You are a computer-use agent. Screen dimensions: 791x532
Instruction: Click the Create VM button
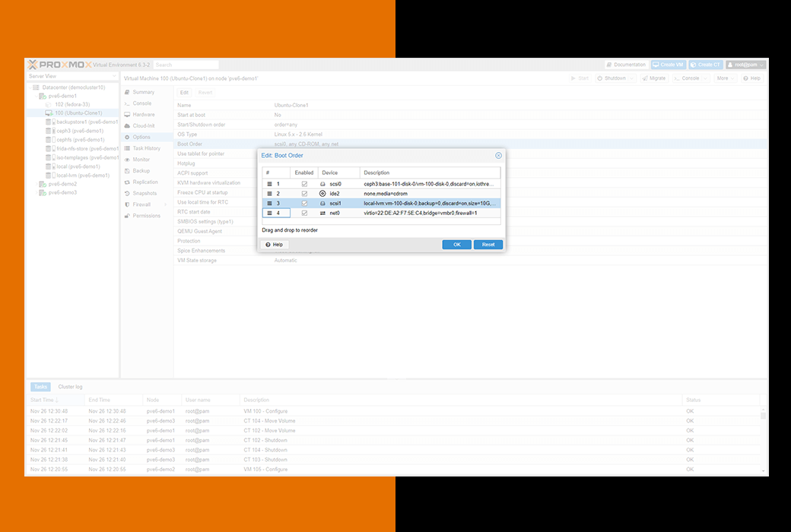[669, 65]
